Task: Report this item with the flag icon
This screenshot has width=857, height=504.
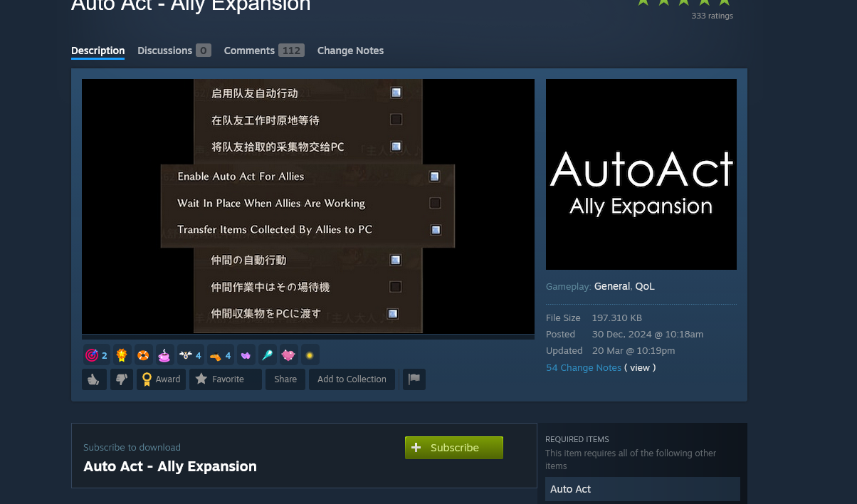Action: 414,379
